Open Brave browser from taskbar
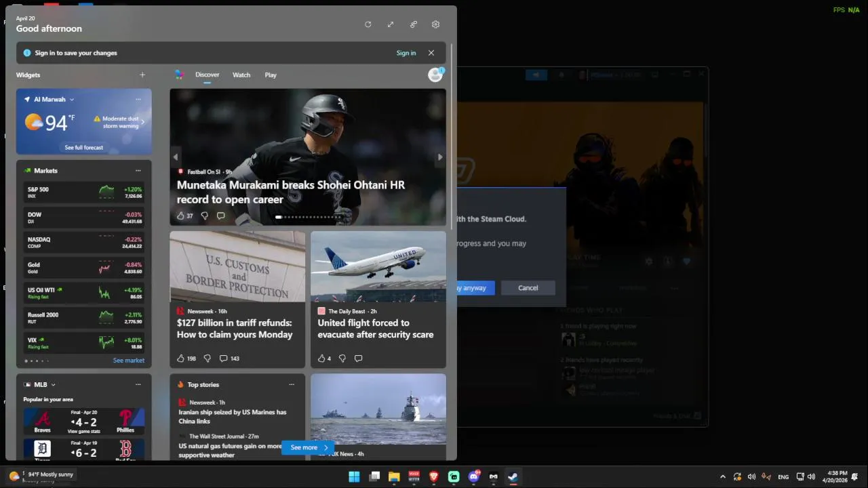Screen dimensions: 868x488 [x=434, y=476]
